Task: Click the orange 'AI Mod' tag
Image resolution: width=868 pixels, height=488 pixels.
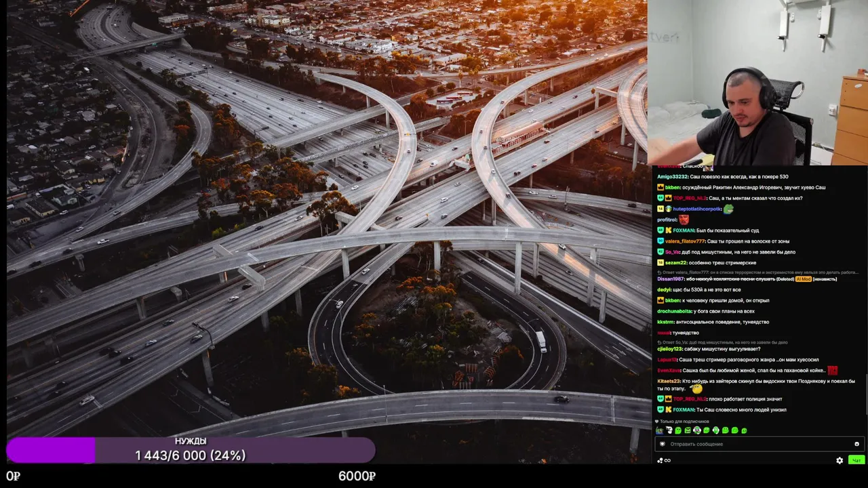Action: click(804, 279)
